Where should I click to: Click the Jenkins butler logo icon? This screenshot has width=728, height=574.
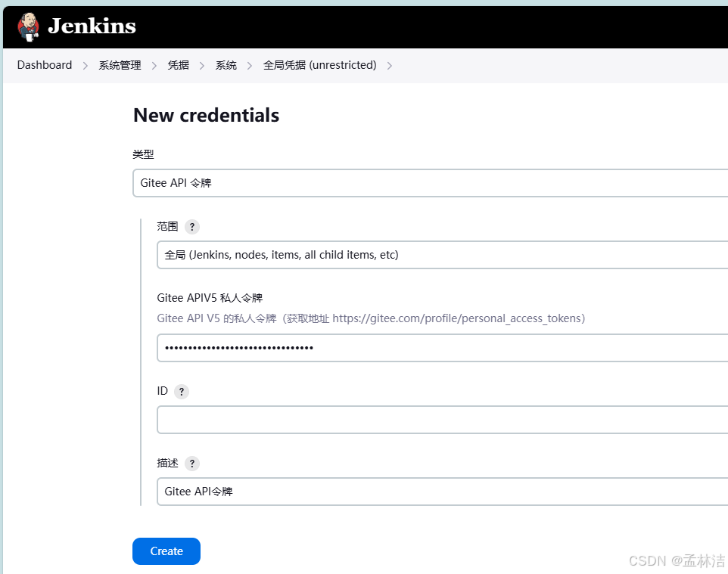point(28,27)
